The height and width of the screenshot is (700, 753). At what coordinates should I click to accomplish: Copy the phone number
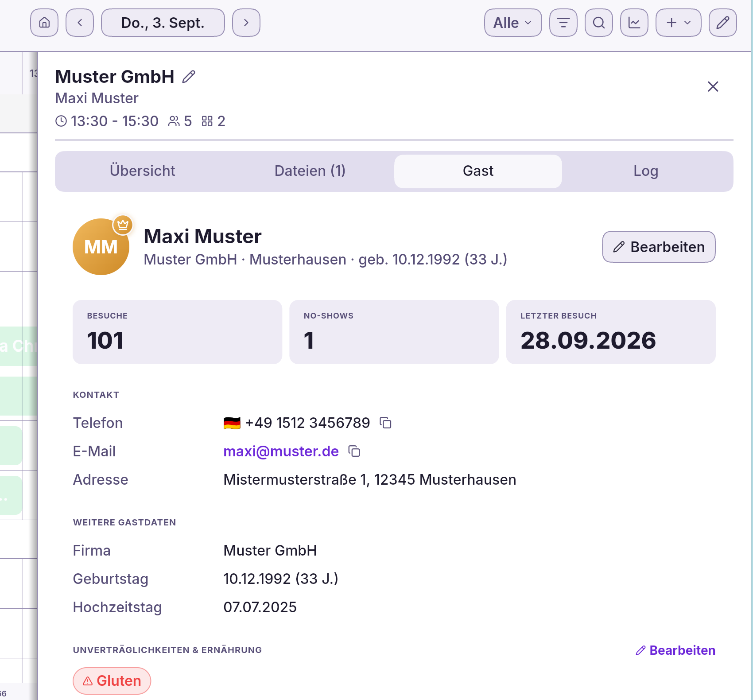tap(386, 423)
